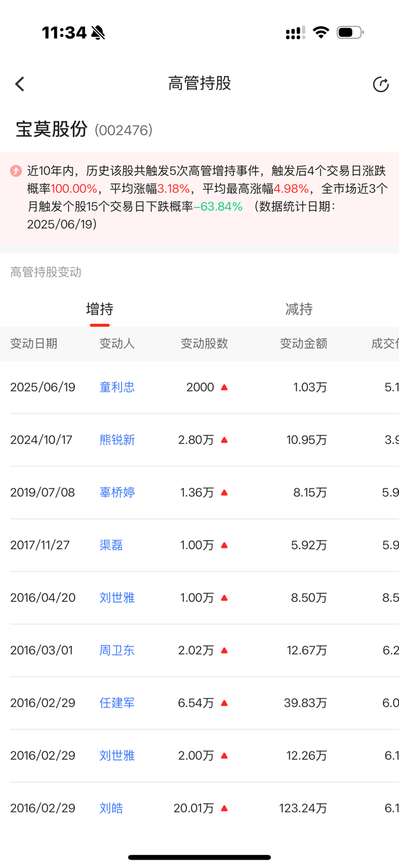
Task: Tap the 变动金额 column header
Action: coord(303,344)
